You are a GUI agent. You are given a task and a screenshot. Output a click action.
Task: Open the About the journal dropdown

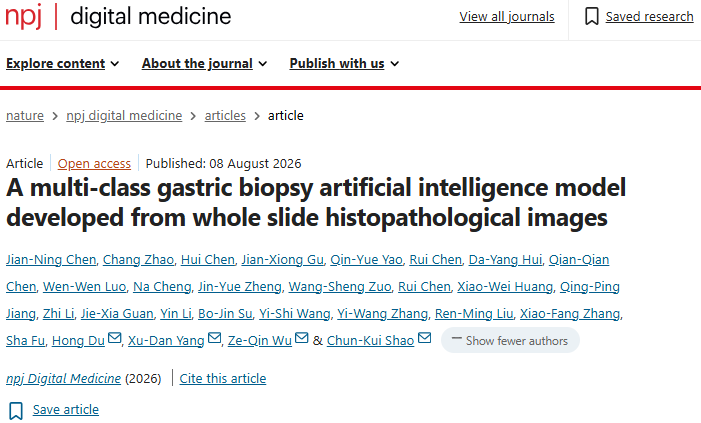204,63
